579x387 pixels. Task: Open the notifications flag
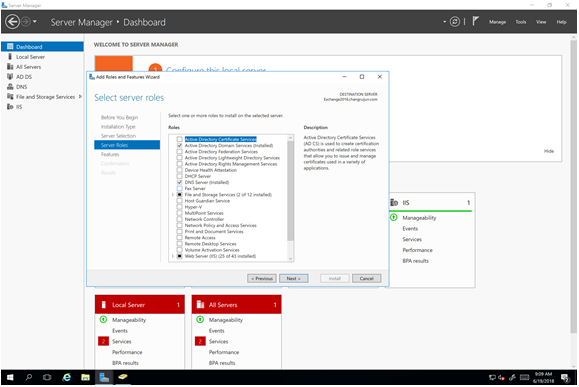[476, 21]
